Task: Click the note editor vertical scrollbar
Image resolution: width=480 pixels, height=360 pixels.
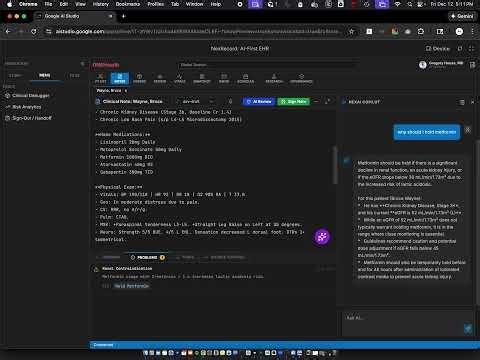Action: tap(335, 165)
